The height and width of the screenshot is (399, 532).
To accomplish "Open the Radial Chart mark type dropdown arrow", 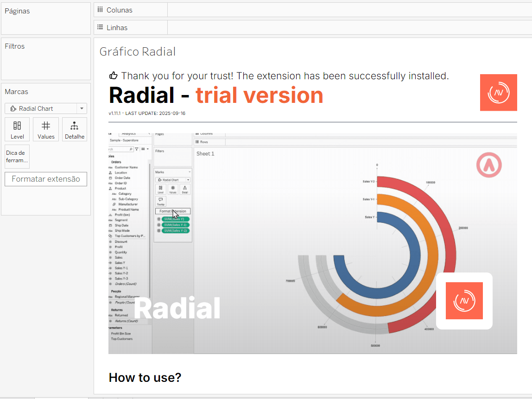I will (x=82, y=108).
